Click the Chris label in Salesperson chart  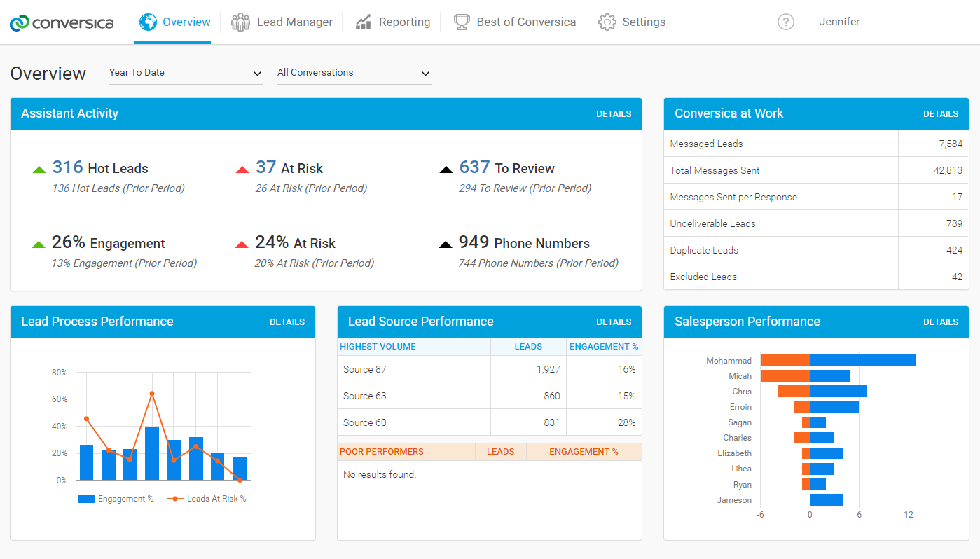tap(742, 392)
